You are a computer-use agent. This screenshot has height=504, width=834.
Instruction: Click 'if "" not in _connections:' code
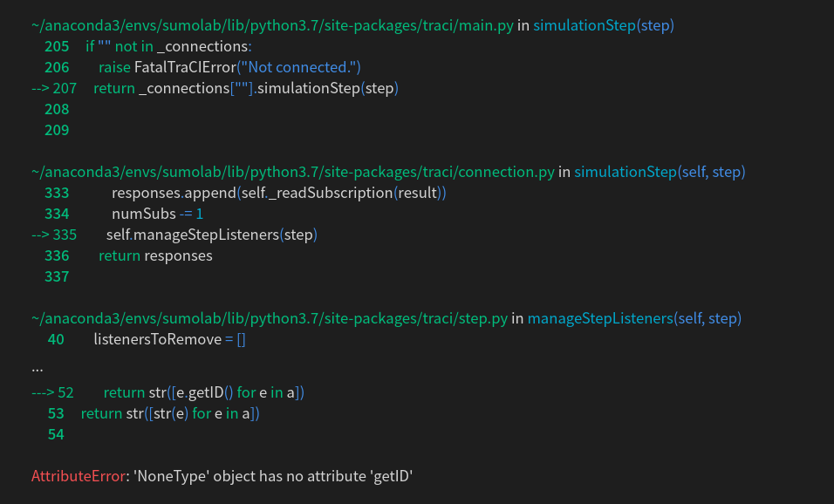(x=168, y=47)
